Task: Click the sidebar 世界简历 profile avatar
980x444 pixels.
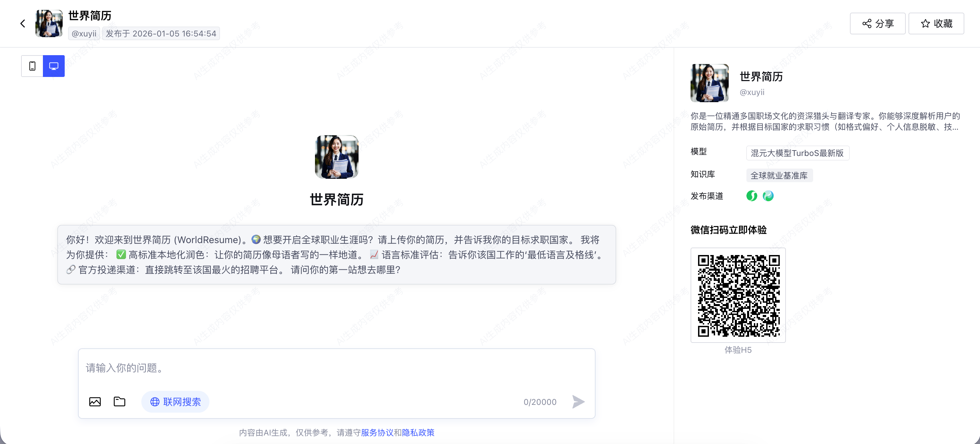Action: click(710, 83)
